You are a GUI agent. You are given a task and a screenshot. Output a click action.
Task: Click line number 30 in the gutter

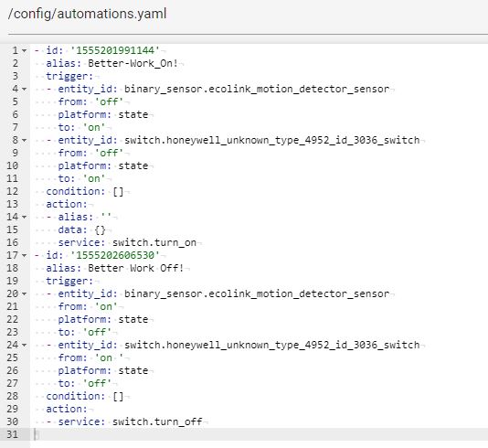point(13,421)
